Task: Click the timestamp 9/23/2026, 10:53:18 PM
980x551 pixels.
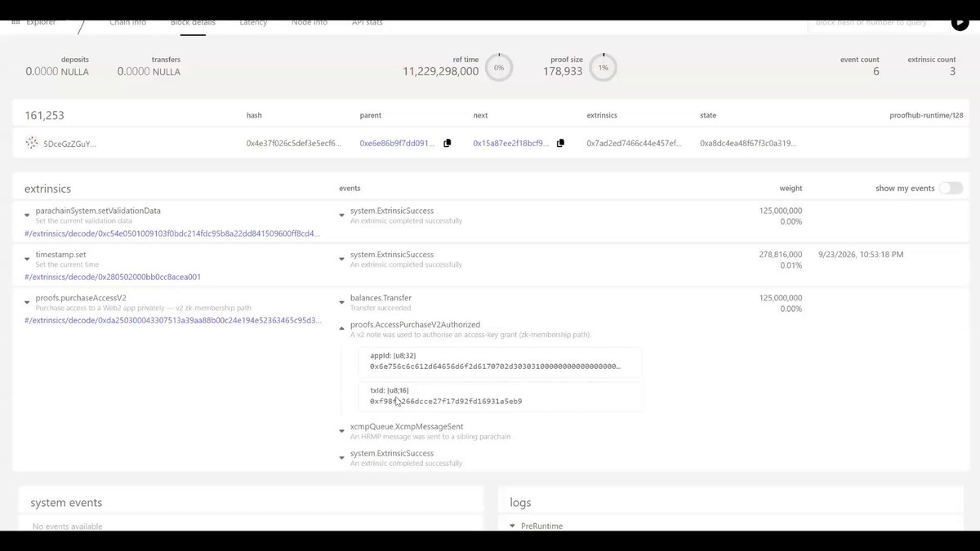Action: (861, 255)
